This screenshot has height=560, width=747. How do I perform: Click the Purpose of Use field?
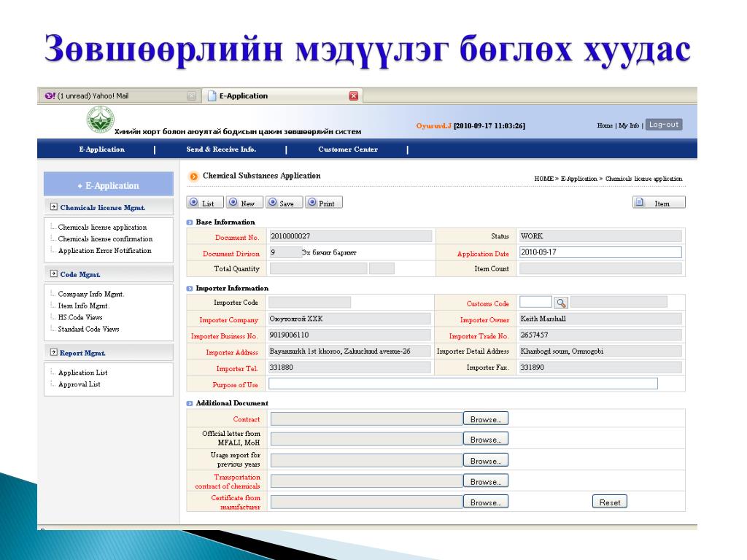coord(463,384)
